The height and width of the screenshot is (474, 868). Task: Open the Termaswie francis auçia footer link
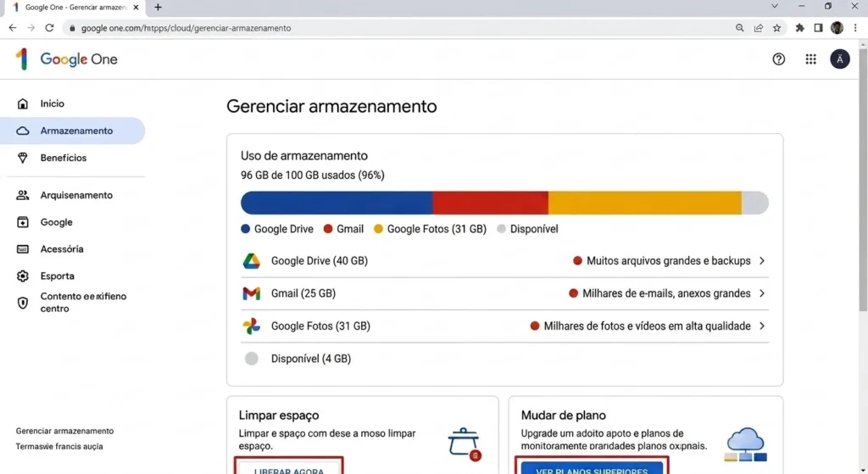(x=59, y=446)
